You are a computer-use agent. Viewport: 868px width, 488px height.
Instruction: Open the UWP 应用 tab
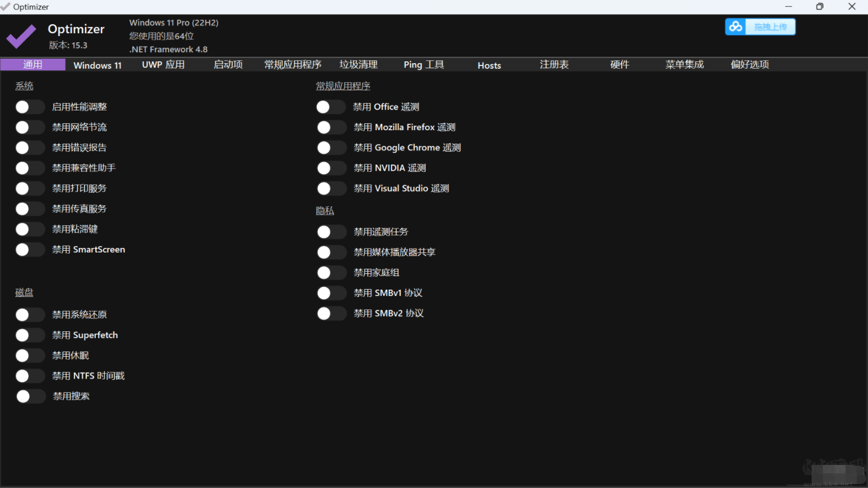[x=163, y=65]
